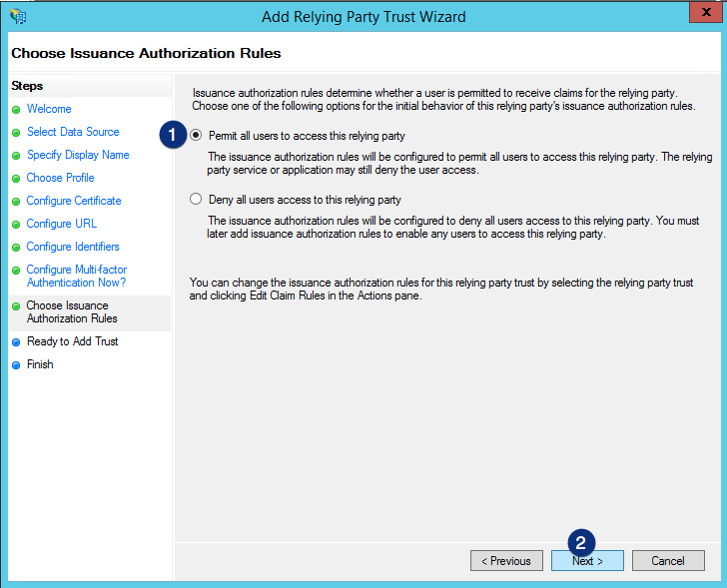Click the Next button
The image size is (727, 588).
(x=587, y=561)
